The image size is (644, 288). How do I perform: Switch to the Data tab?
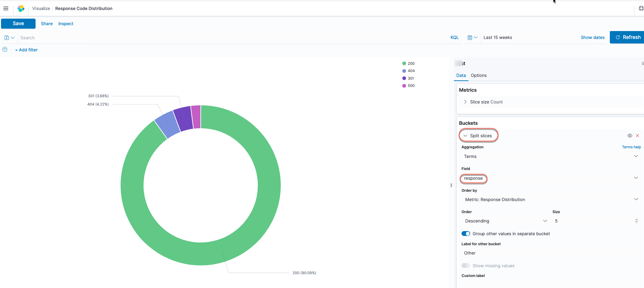[461, 76]
